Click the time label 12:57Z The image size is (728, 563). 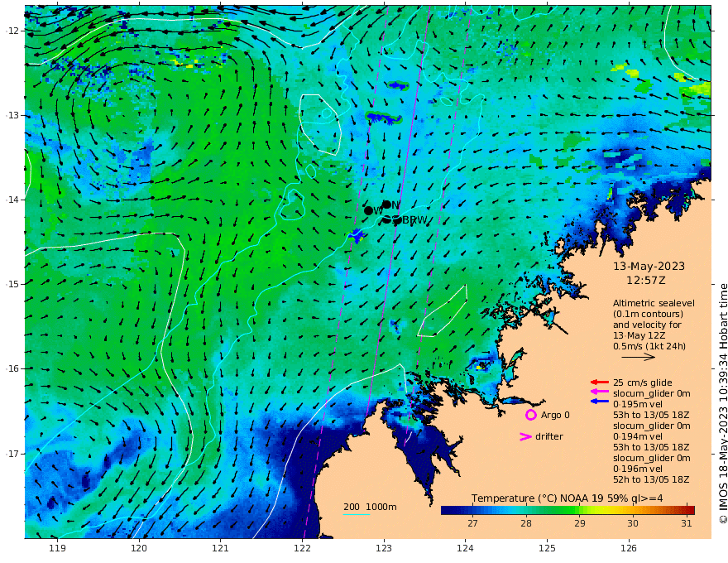(646, 281)
